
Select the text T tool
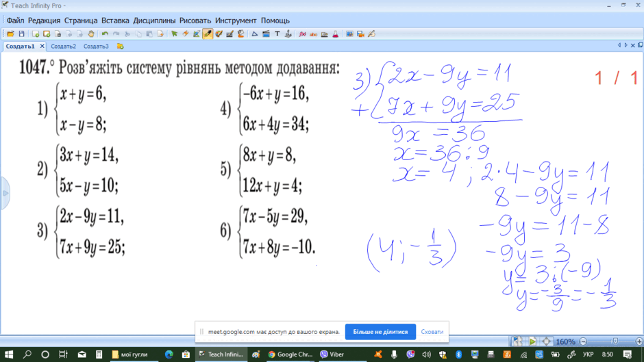pos(277,34)
